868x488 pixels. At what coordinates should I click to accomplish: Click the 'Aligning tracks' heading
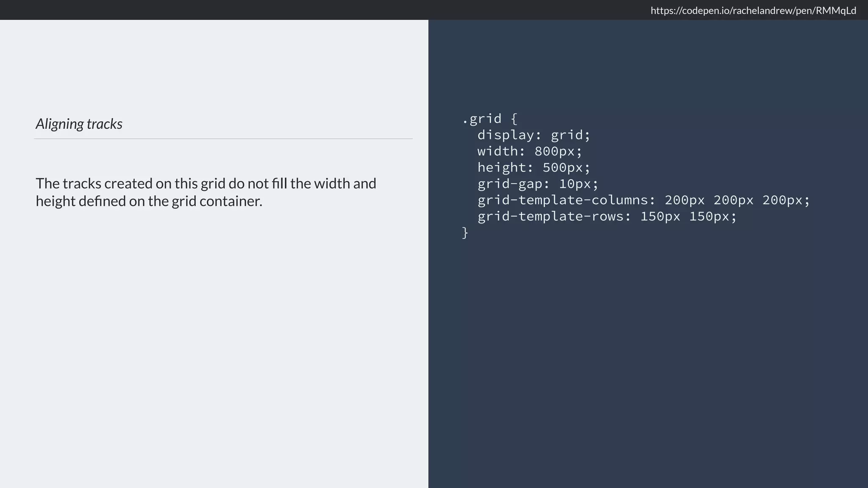tap(79, 124)
